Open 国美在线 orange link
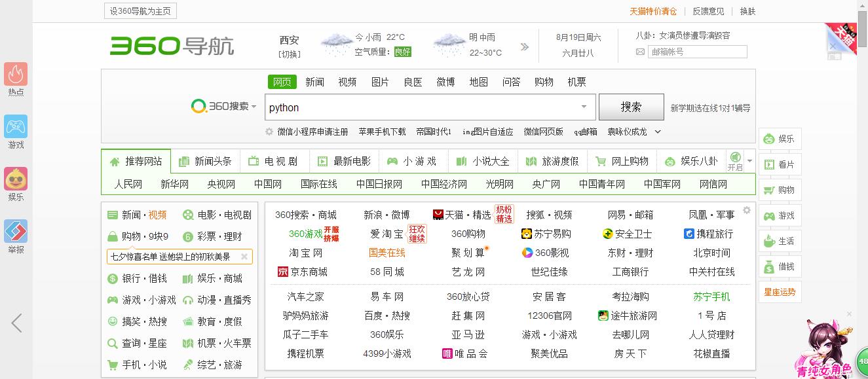Viewport: 868px width, 379px height. 387,253
